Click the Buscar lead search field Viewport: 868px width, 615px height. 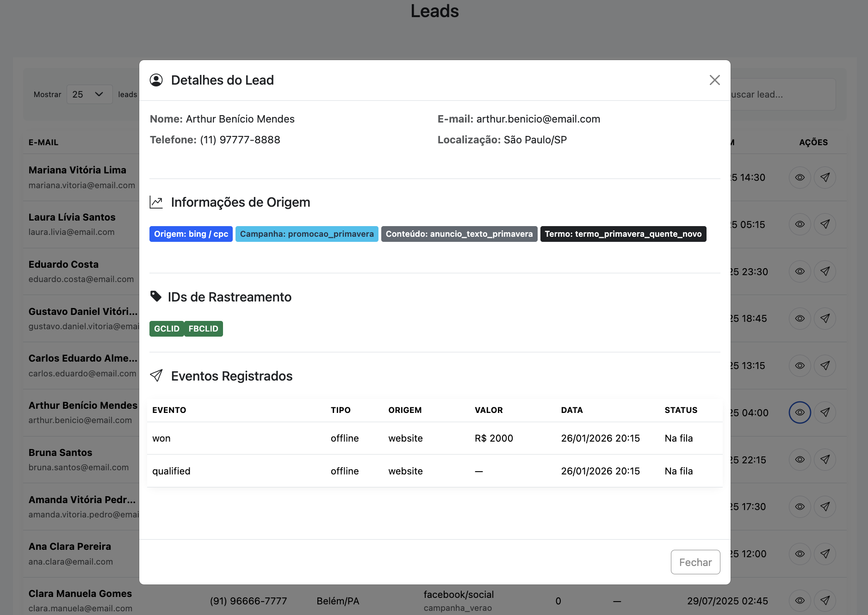782,94
